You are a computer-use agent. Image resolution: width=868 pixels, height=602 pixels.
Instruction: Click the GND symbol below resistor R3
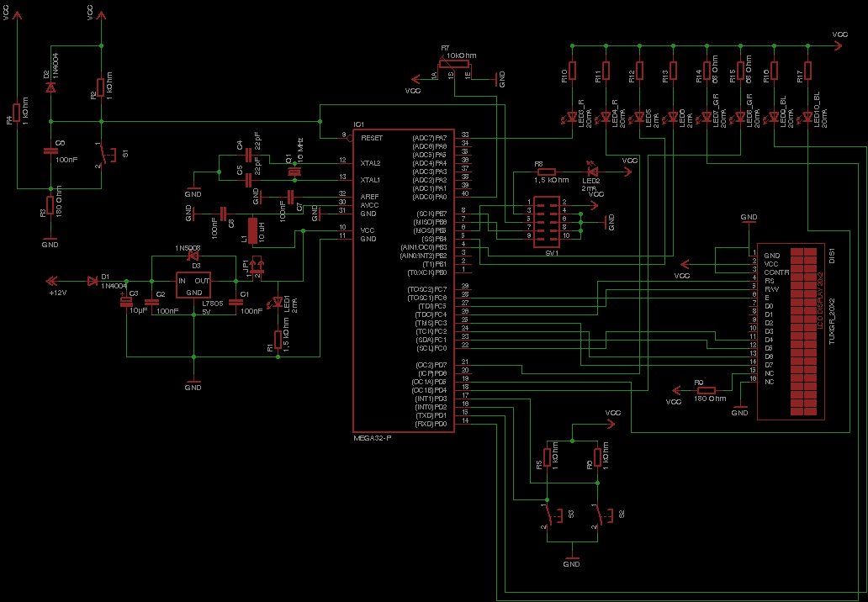pos(50,241)
